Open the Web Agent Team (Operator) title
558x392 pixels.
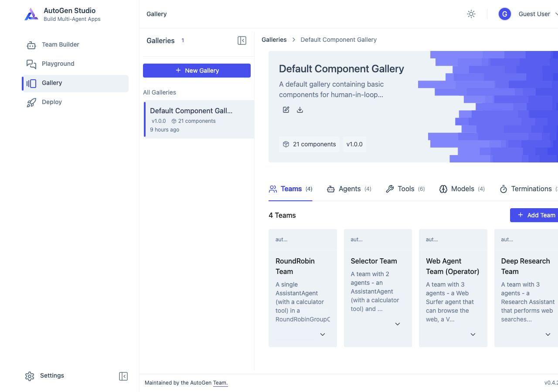coord(453,266)
